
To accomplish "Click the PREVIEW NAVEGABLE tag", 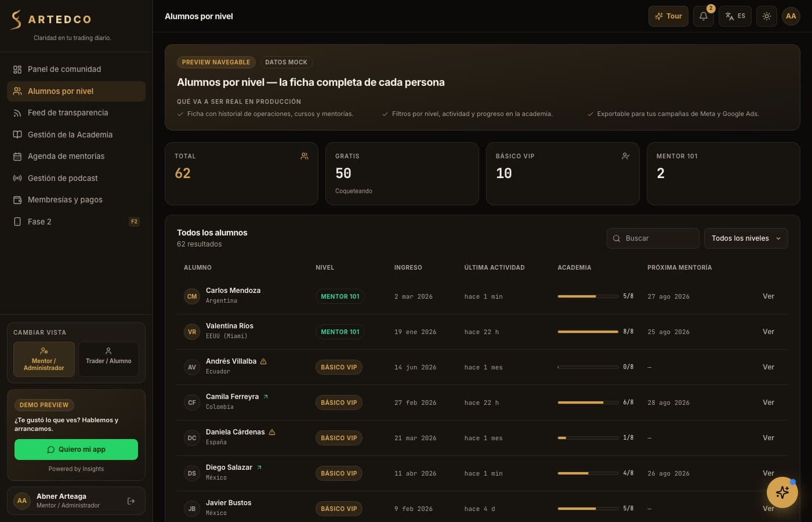I will 216,62.
